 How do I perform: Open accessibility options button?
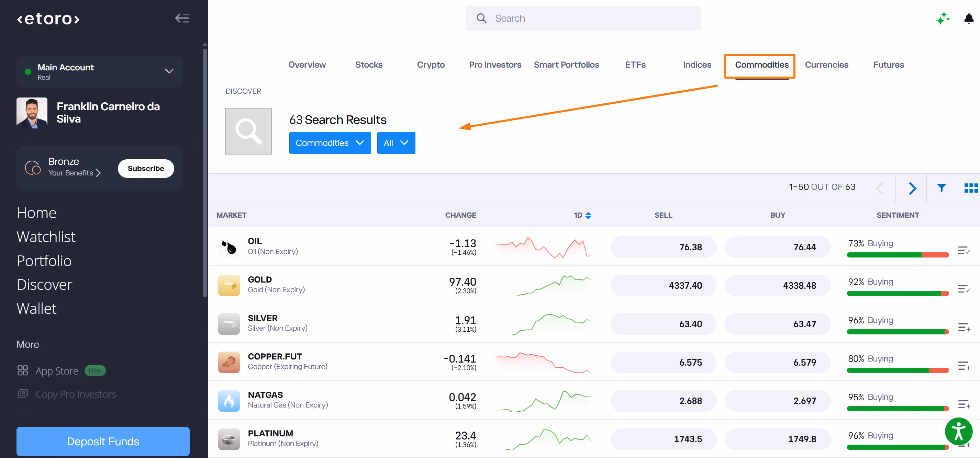[959, 432]
